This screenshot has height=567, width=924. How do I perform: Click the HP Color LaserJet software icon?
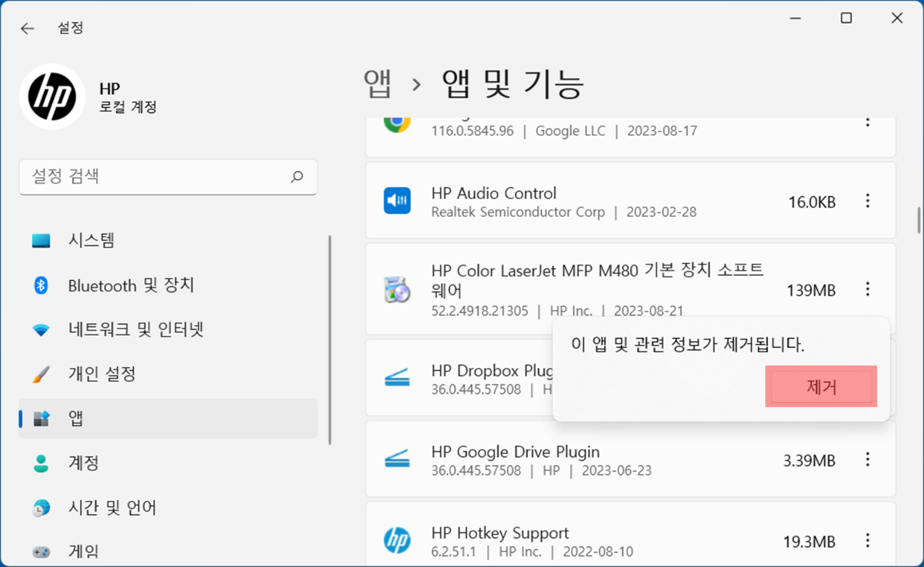397,290
